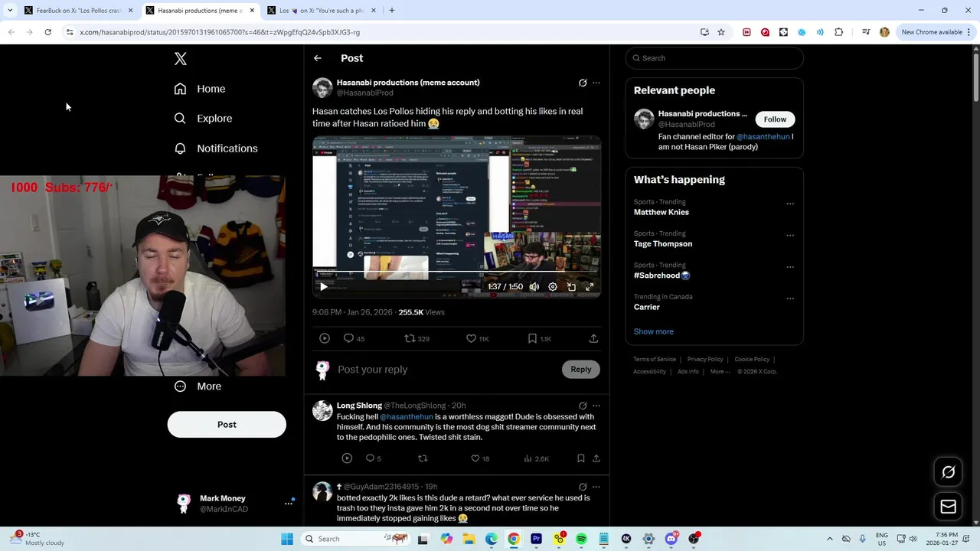
Task: Open more options on GuyAdam23164915's reply
Action: pyautogui.click(x=596, y=487)
